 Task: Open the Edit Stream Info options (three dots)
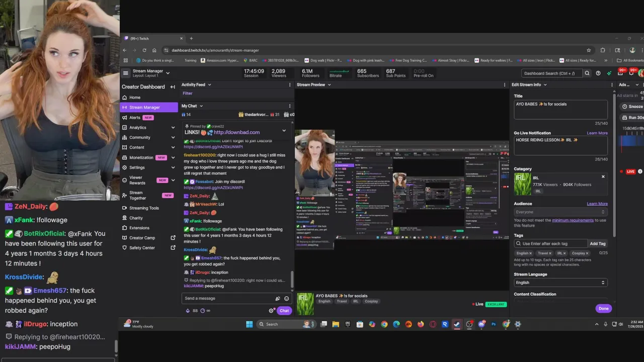pyautogui.click(x=612, y=85)
